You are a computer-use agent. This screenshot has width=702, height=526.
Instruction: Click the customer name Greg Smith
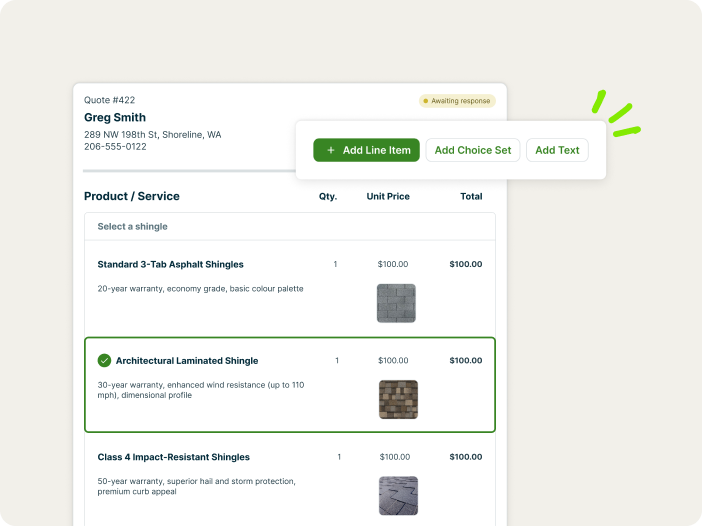coord(115,118)
